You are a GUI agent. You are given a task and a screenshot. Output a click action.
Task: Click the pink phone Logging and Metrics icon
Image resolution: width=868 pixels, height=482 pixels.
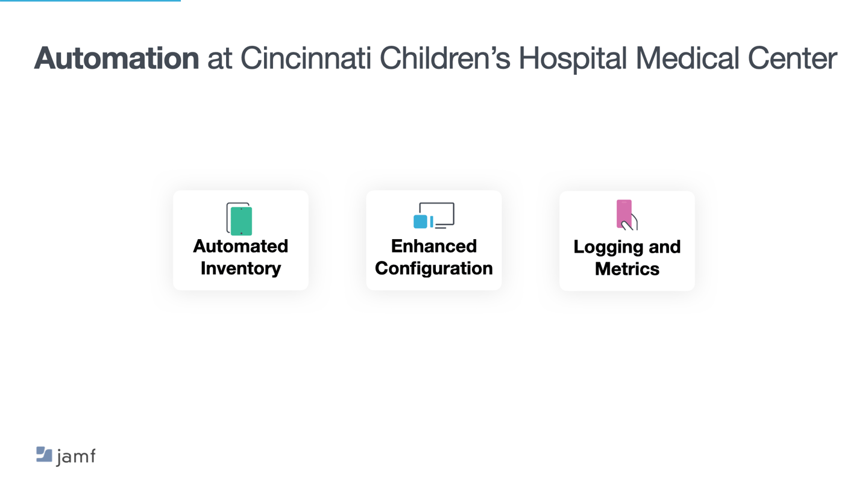(627, 215)
